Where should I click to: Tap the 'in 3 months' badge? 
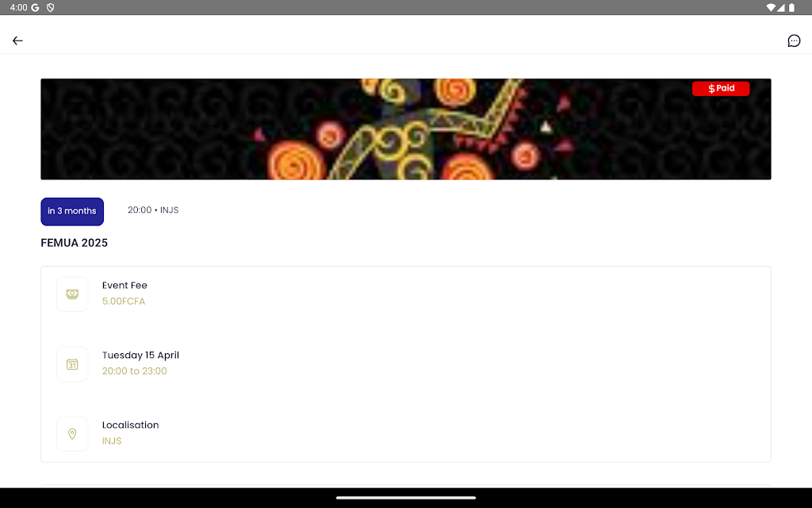point(72,211)
